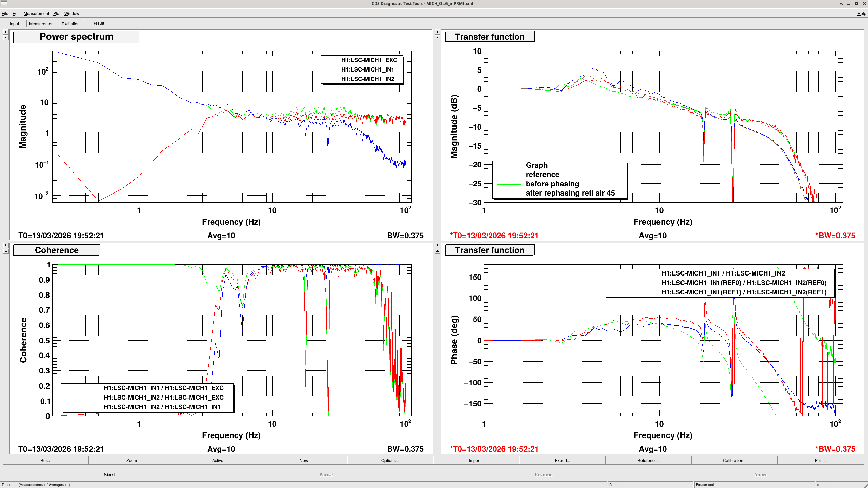The height and width of the screenshot is (488, 868).
Task: Click right-arrow icon beside magnitude Transfer function pad
Action: coord(437,32)
